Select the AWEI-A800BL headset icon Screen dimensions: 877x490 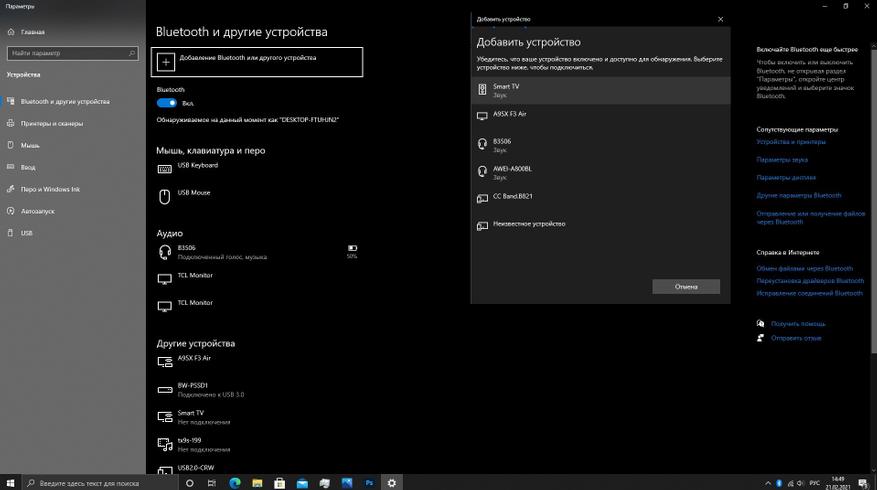[x=483, y=171]
